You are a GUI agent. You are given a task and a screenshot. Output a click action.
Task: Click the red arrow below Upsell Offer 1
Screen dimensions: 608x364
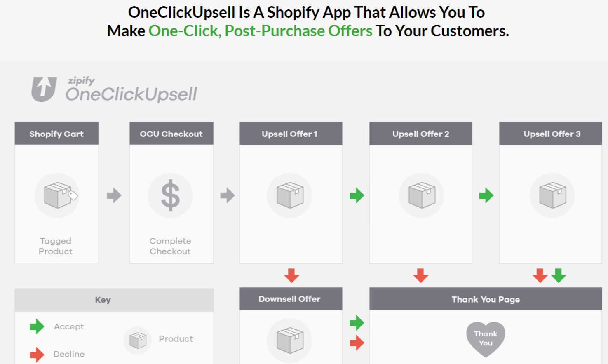point(291,275)
